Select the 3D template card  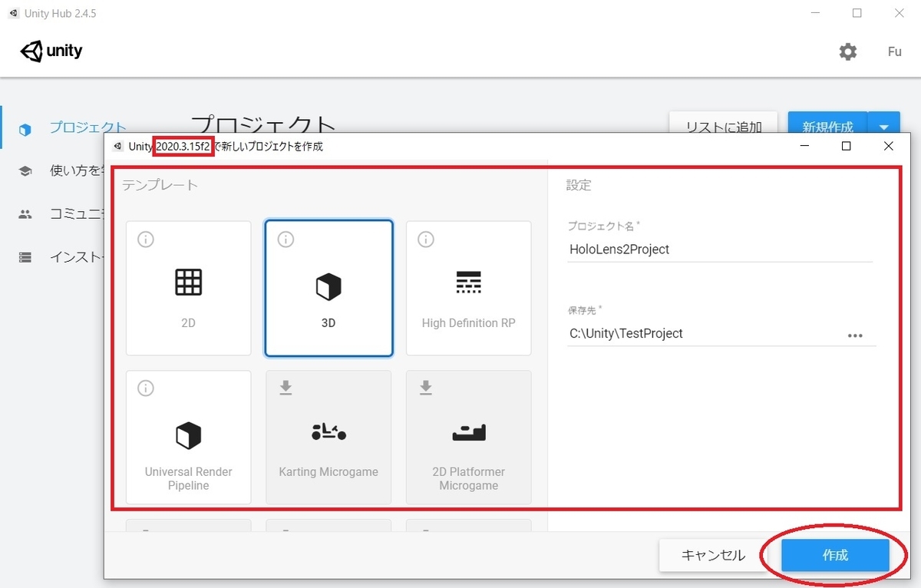(328, 289)
